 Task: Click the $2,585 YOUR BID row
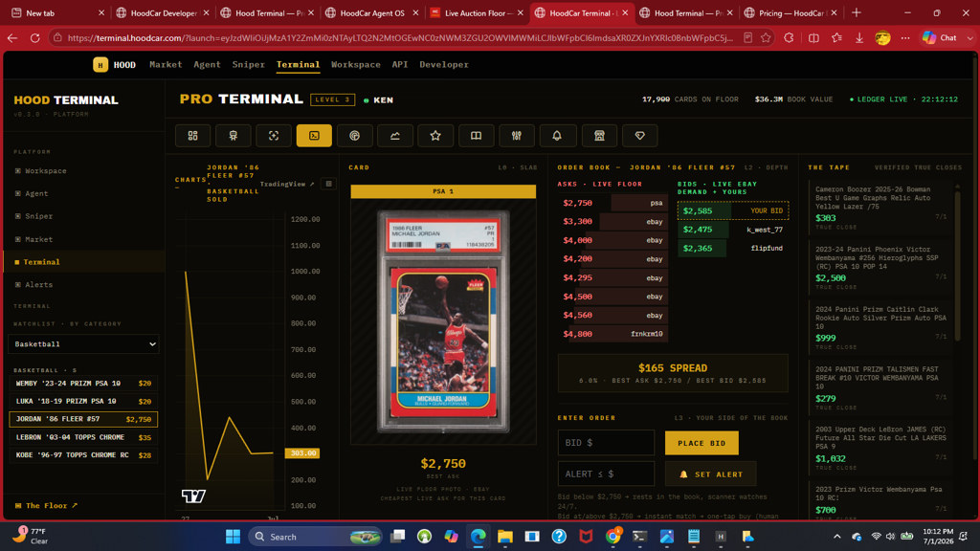tap(732, 211)
